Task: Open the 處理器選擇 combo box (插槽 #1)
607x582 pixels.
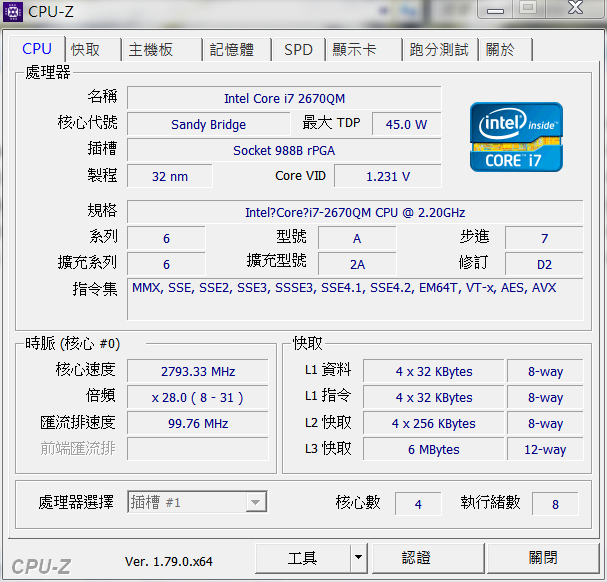Action: pyautogui.click(x=197, y=502)
